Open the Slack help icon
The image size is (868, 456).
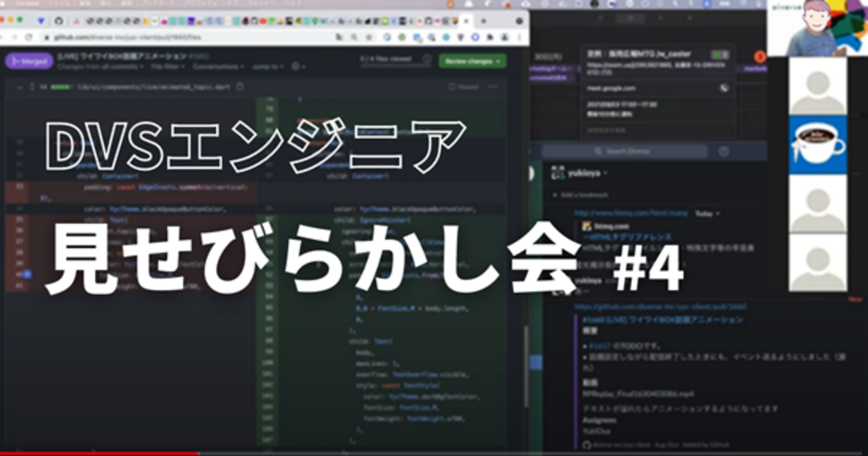coord(724,152)
